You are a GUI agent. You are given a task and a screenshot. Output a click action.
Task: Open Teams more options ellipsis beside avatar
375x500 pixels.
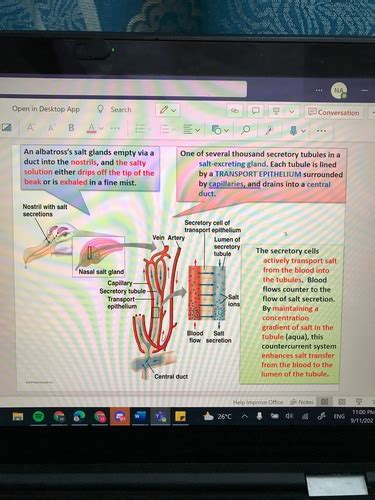click(319, 90)
